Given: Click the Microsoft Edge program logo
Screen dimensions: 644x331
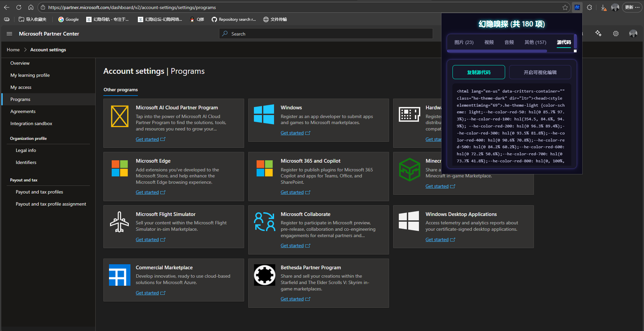Looking at the screenshot, I should coord(120,168).
